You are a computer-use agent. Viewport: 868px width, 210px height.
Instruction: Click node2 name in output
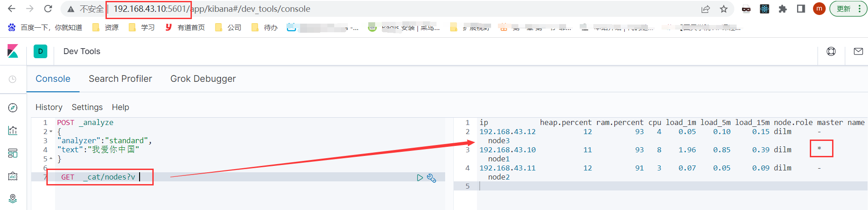click(499, 177)
